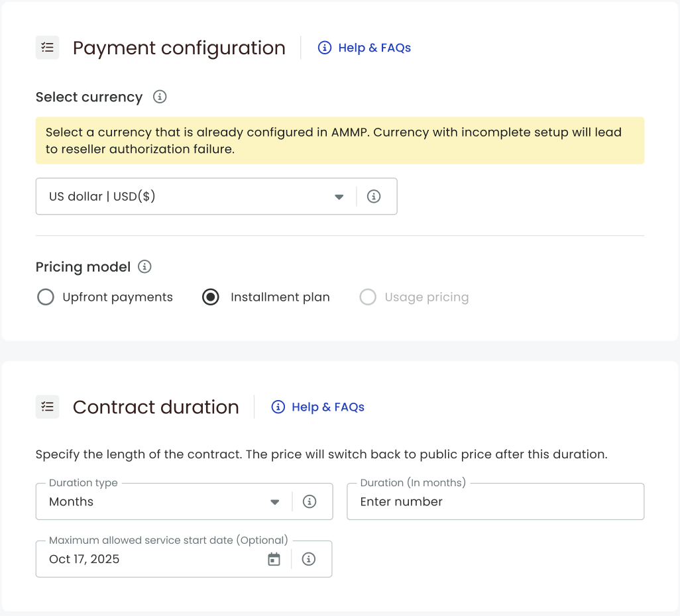Select the Installment plan radio option
This screenshot has height=616, width=680.
[x=211, y=297]
